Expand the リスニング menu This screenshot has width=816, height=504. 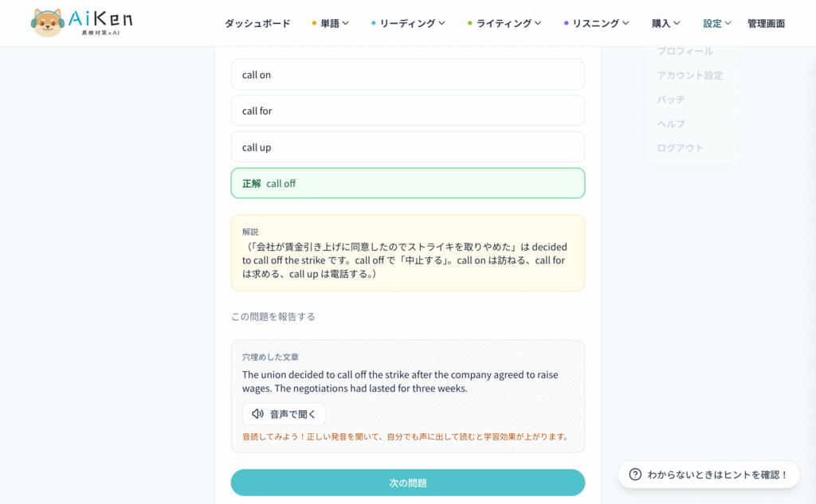(596, 23)
